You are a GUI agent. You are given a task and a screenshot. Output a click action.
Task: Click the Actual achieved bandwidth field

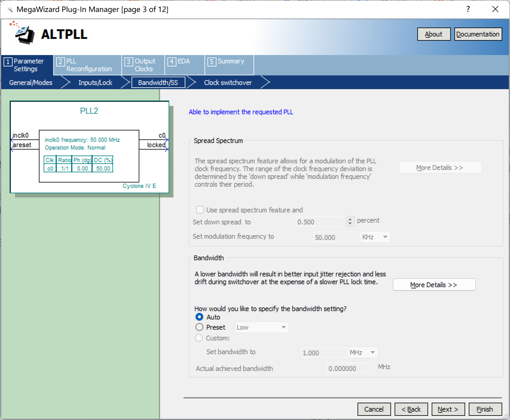pyautogui.click(x=350, y=368)
